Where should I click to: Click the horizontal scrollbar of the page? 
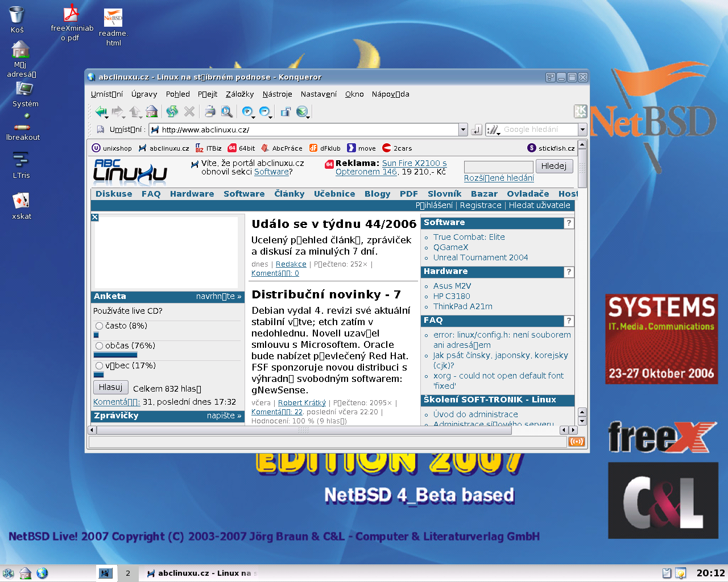[x=304, y=430]
